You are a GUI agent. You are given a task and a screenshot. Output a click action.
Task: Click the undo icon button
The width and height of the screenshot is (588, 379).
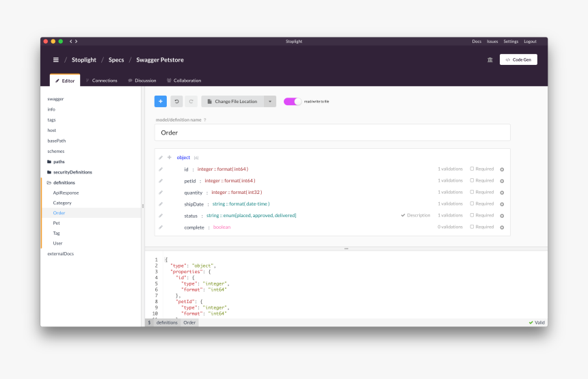[x=176, y=102]
